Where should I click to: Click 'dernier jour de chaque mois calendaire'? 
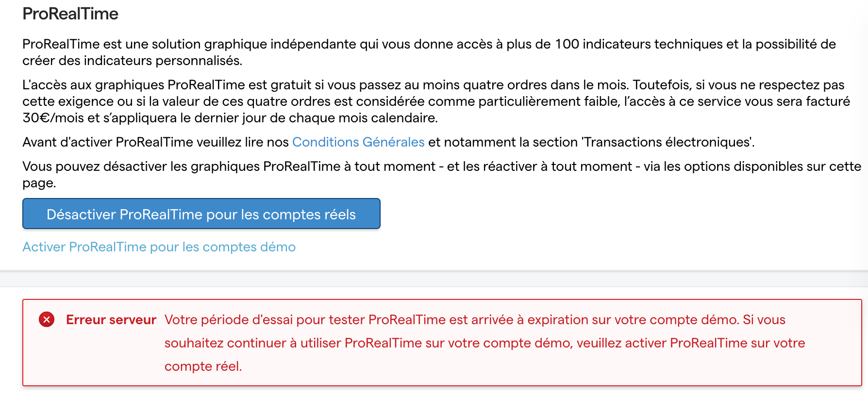[323, 118]
